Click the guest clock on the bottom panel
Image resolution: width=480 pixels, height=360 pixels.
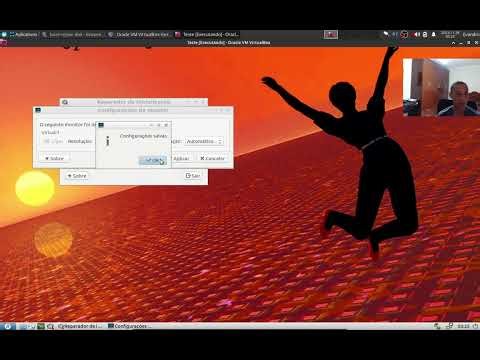pyautogui.click(x=463, y=326)
